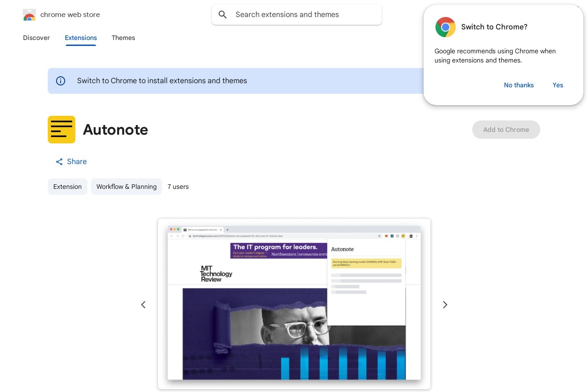Click the Chrome logo in the popup
Screen dimensions: 588x392
click(x=445, y=27)
